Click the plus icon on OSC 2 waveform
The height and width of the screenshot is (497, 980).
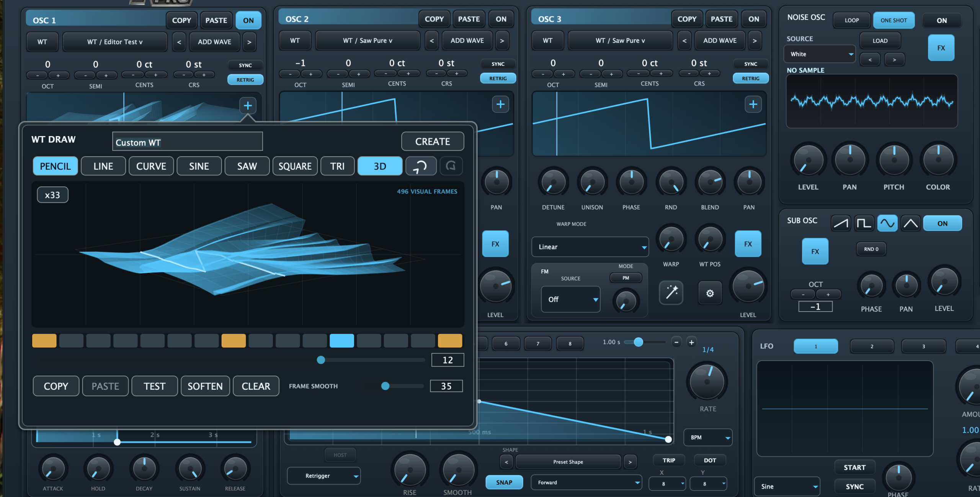tap(500, 104)
